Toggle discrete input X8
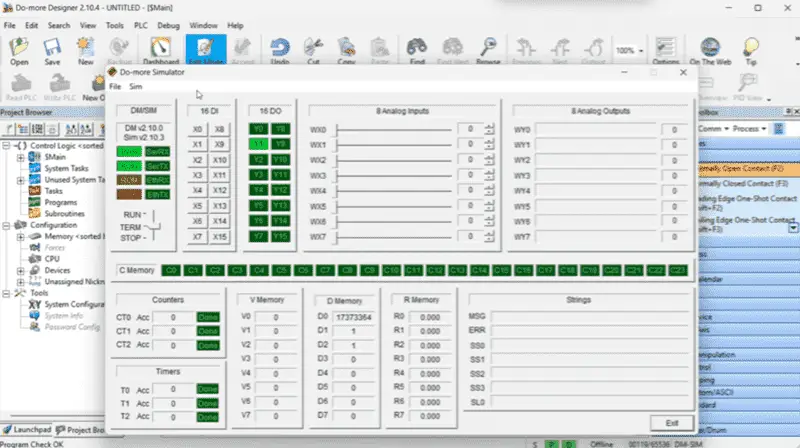Image resolution: width=800 pixels, height=448 pixels. pos(219,130)
